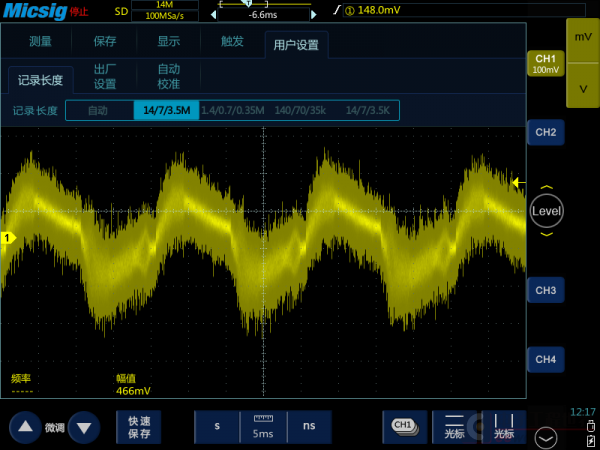Viewport: 600px width, 450px height.
Task: Choose 14/7/3.5M record length
Action: [166, 111]
